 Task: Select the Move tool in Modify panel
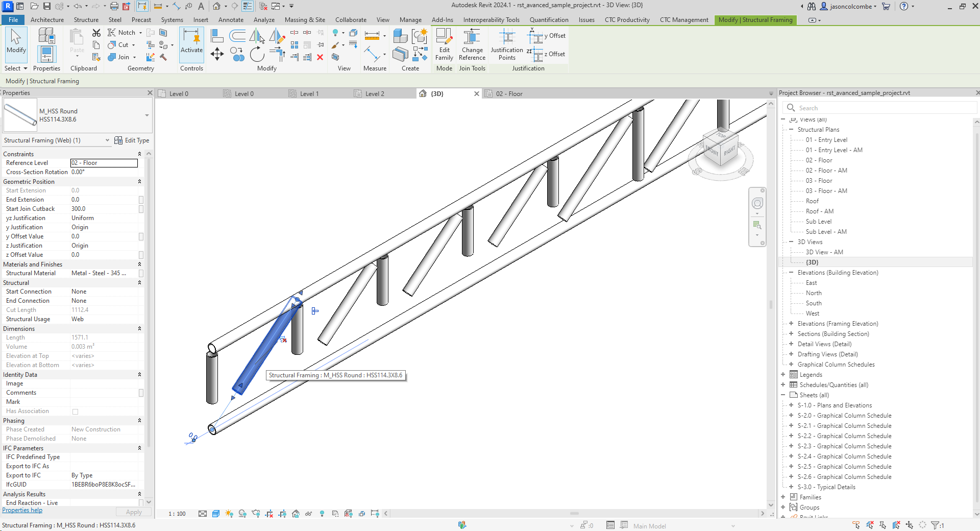coord(217,54)
